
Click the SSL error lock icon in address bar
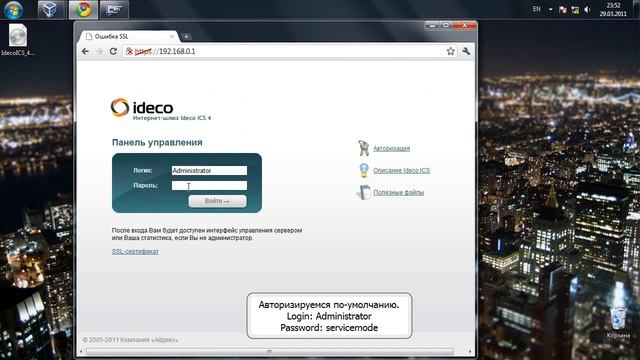[x=129, y=51]
